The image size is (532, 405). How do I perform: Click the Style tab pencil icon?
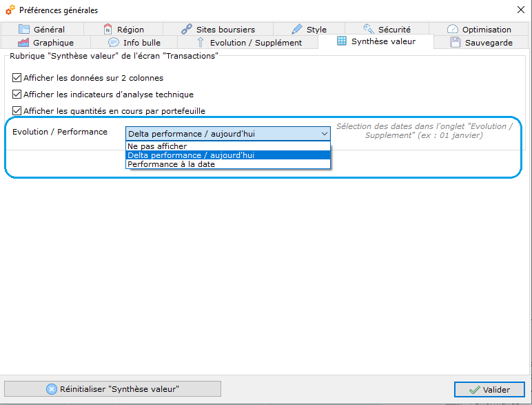pos(297,29)
